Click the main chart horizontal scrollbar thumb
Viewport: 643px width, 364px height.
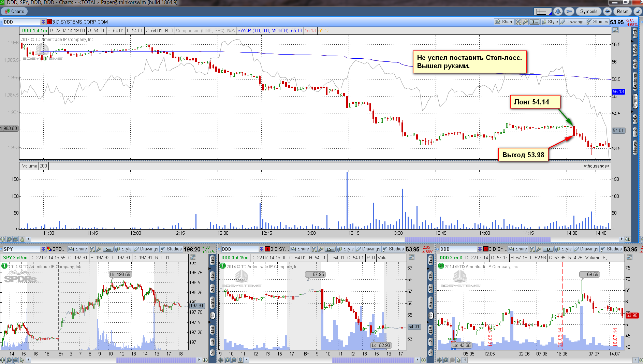point(478,239)
